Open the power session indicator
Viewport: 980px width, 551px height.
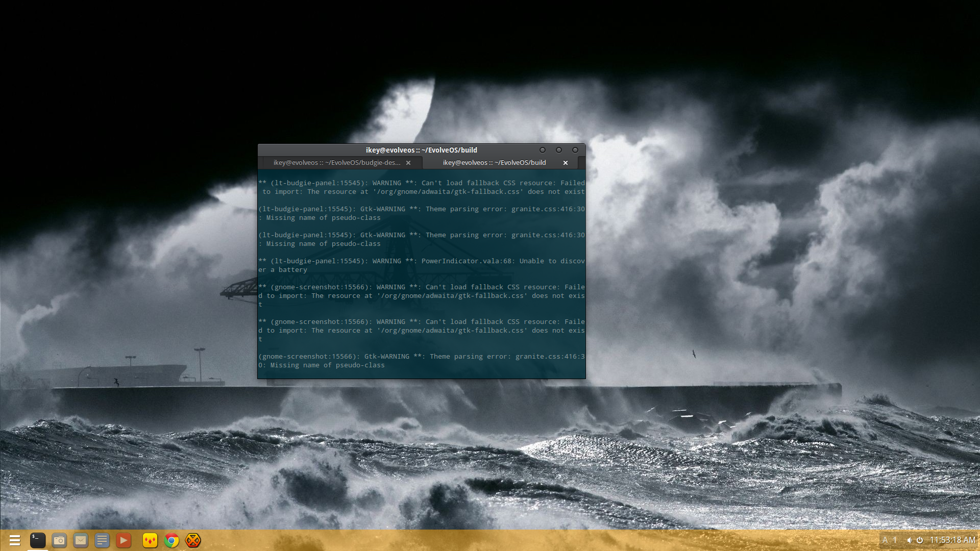920,540
